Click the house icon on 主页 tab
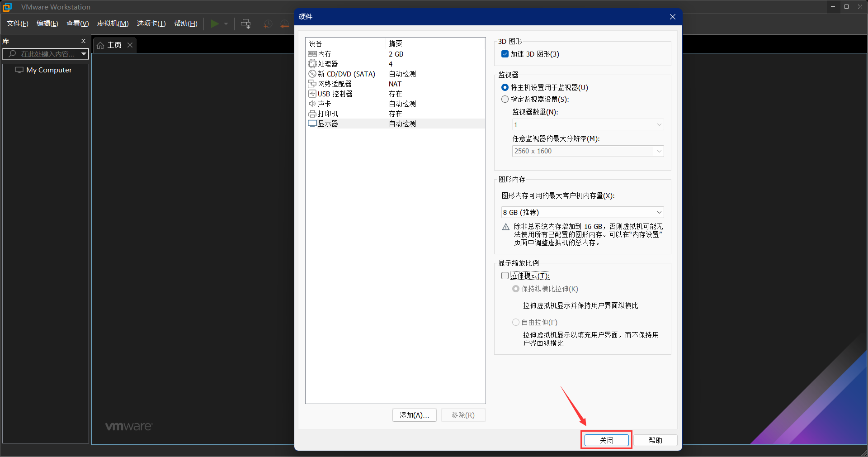868x457 pixels. click(100, 45)
